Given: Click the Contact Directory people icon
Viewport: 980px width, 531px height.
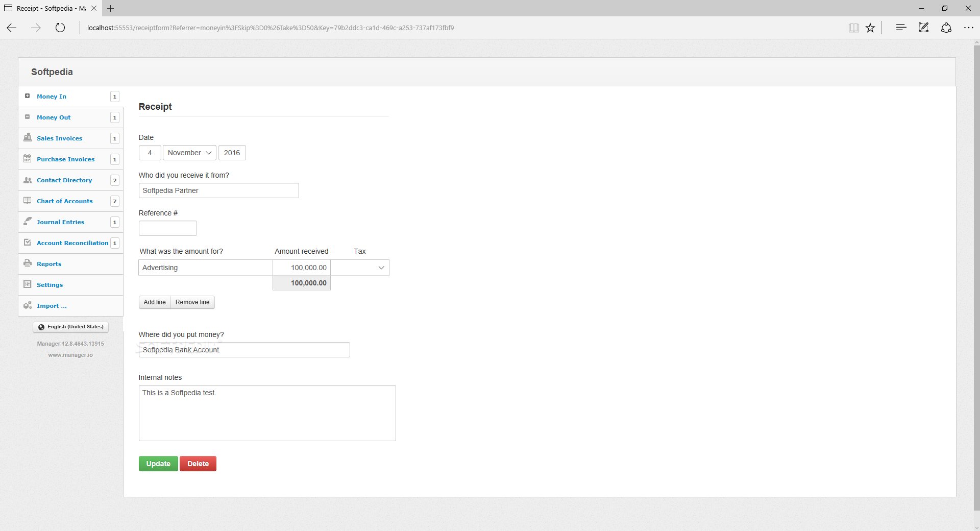Looking at the screenshot, I should tap(28, 180).
